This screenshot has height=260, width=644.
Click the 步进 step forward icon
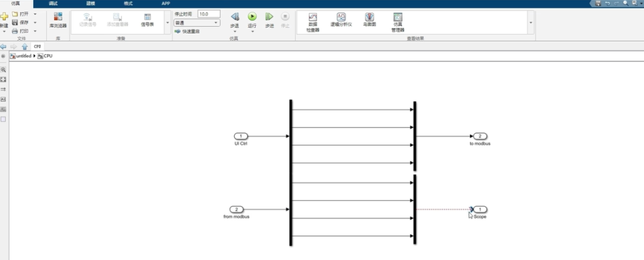pyautogui.click(x=269, y=17)
